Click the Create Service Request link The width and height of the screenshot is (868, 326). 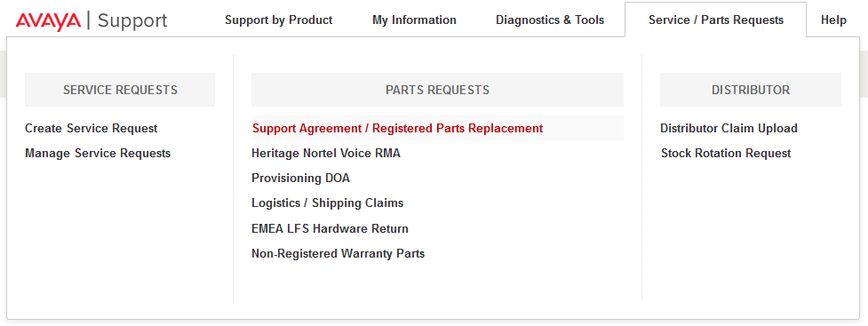coord(92,129)
